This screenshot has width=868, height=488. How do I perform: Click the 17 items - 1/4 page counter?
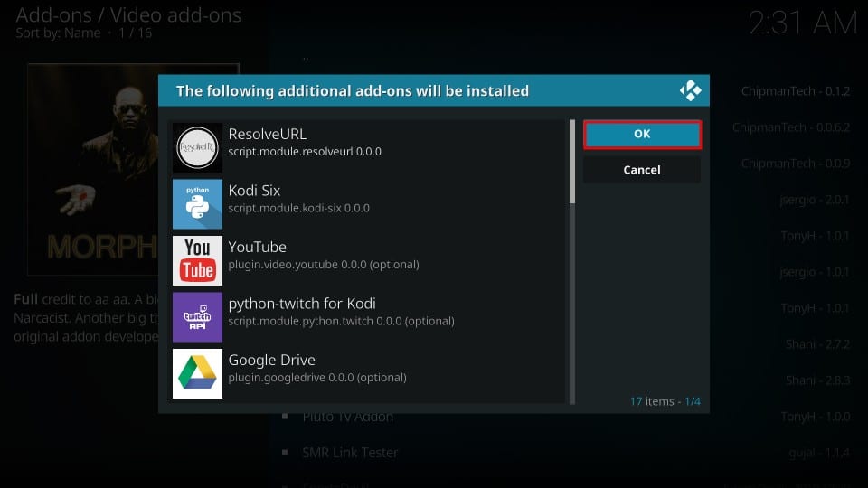click(665, 401)
